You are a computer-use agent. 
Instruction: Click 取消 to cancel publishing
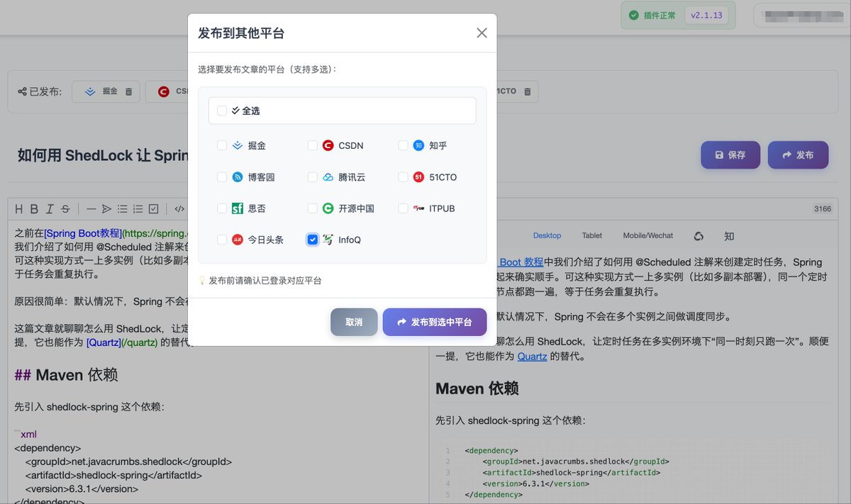click(x=354, y=322)
